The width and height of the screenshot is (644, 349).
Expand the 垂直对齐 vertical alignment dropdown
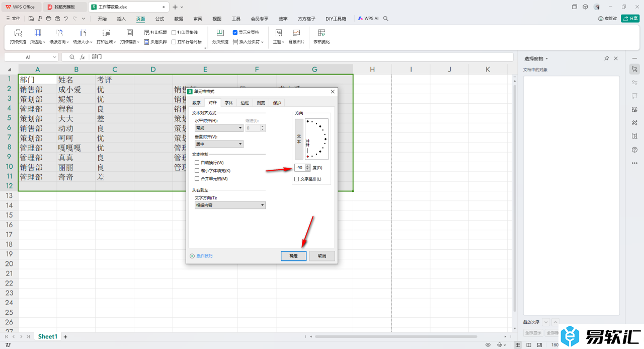tap(219, 144)
